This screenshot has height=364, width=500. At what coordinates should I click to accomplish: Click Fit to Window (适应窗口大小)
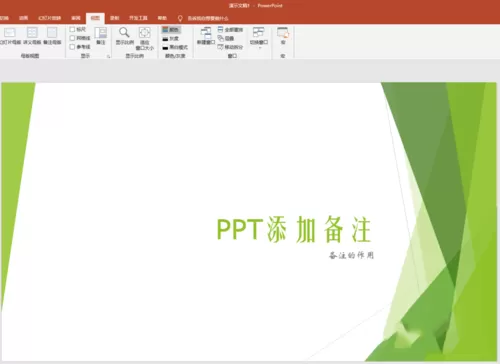tap(145, 39)
